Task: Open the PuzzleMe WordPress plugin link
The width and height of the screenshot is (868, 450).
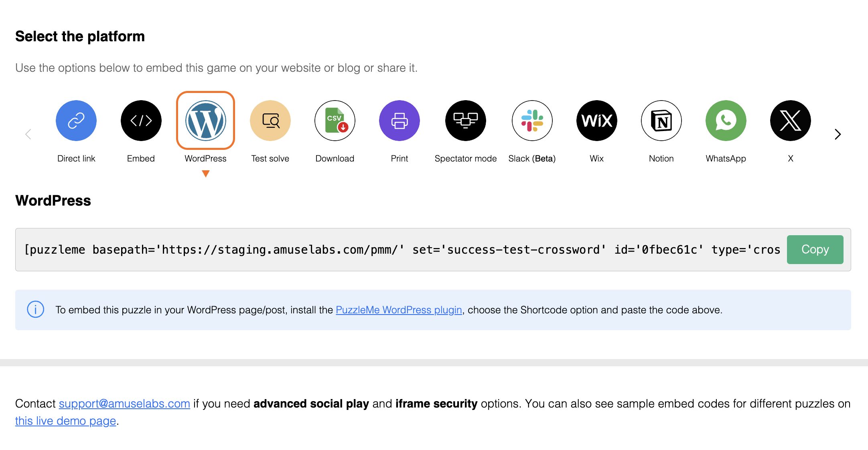Action: [x=399, y=310]
